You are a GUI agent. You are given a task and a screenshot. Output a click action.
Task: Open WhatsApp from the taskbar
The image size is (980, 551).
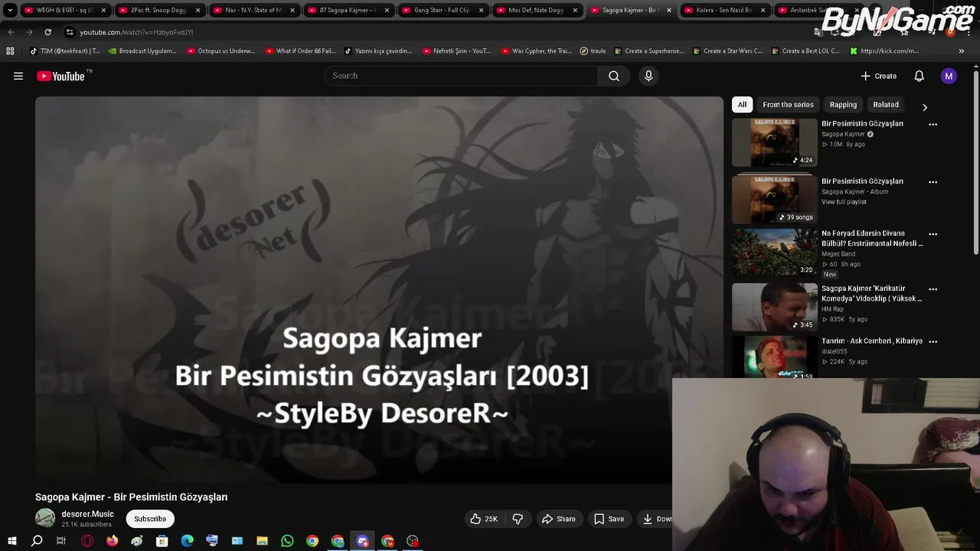pos(287,541)
